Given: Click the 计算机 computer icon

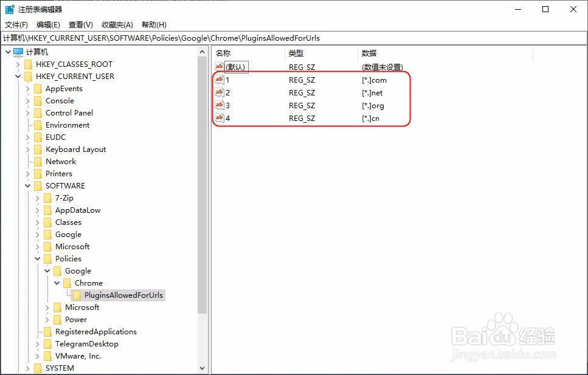Looking at the screenshot, I should [18, 52].
